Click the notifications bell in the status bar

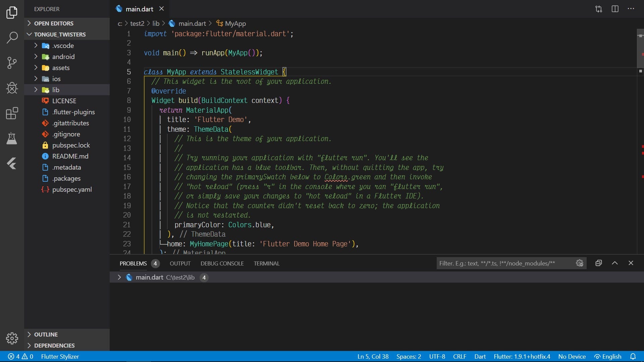point(634,356)
